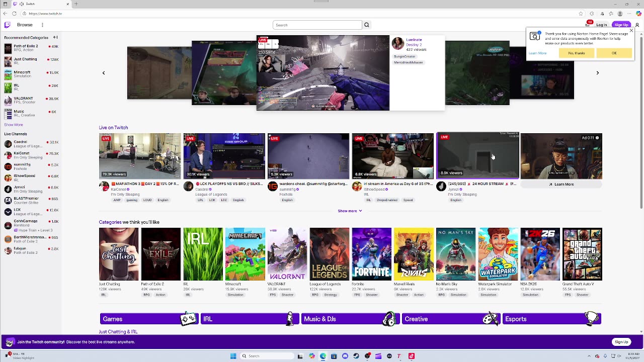The height and width of the screenshot is (362, 644).
Task: Open the Minecraft category cover
Action: [x=245, y=254]
